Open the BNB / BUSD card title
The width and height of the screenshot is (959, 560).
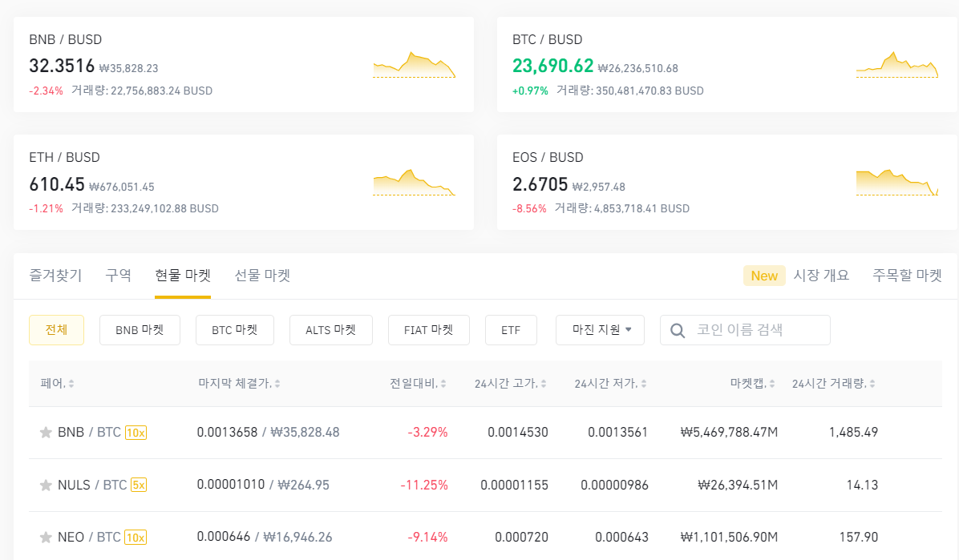coord(66,40)
